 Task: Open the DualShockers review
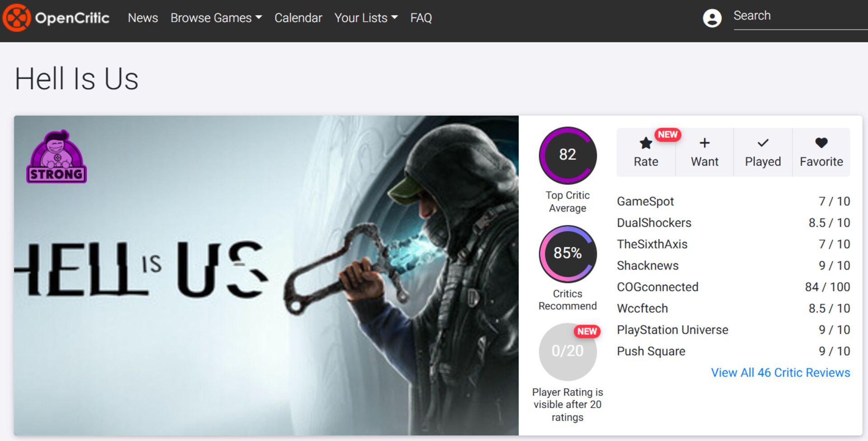click(654, 223)
